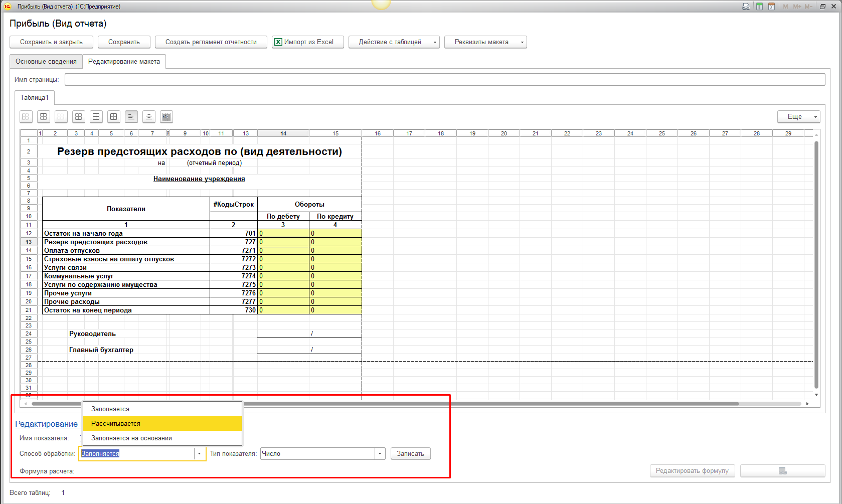The height and width of the screenshot is (504, 842).
Task: Select Заполняется на основании option
Action: tap(131, 438)
